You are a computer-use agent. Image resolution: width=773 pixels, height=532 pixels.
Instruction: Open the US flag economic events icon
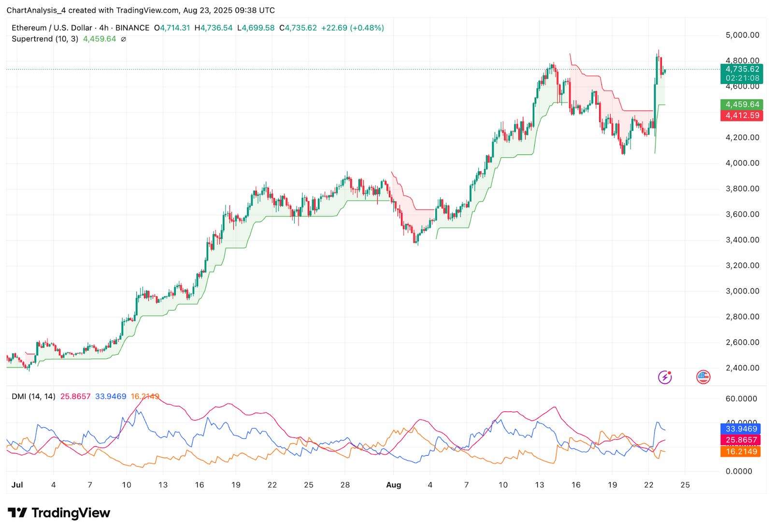(x=703, y=377)
